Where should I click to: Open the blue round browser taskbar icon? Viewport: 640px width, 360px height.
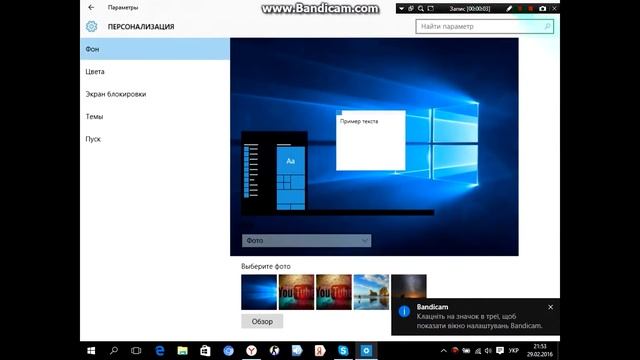[x=228, y=351]
